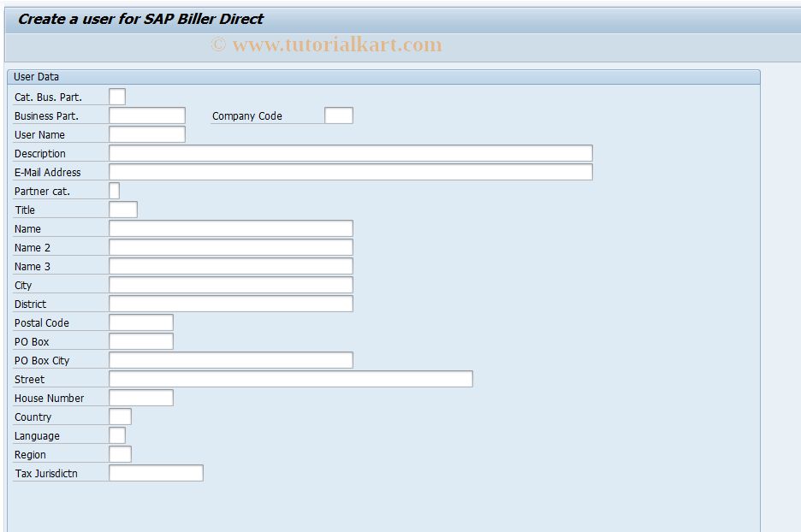Click the City input field

pos(231,285)
